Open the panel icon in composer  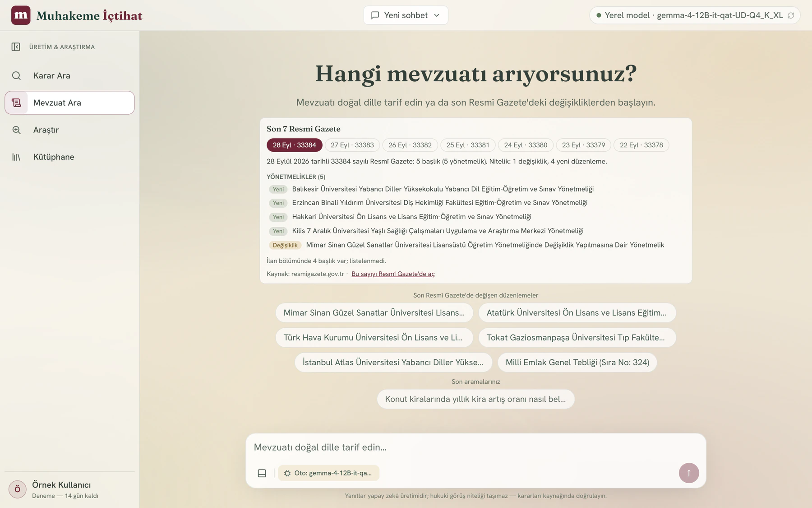click(262, 473)
